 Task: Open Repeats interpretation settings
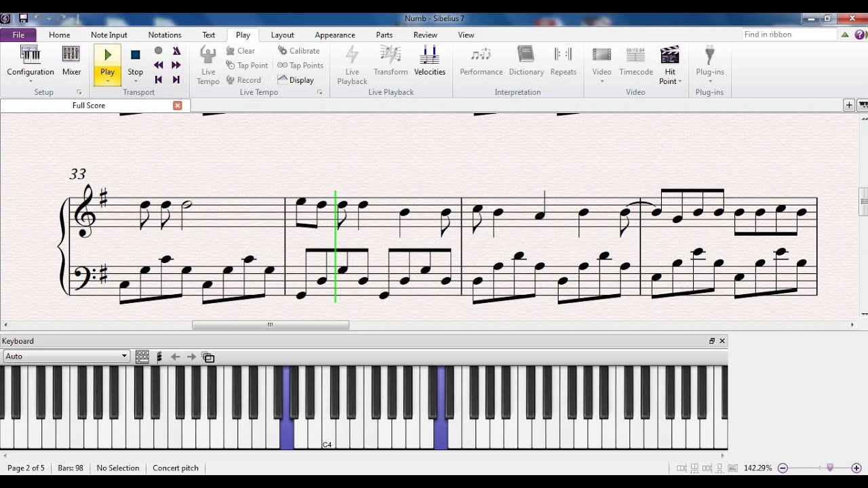[x=564, y=61]
